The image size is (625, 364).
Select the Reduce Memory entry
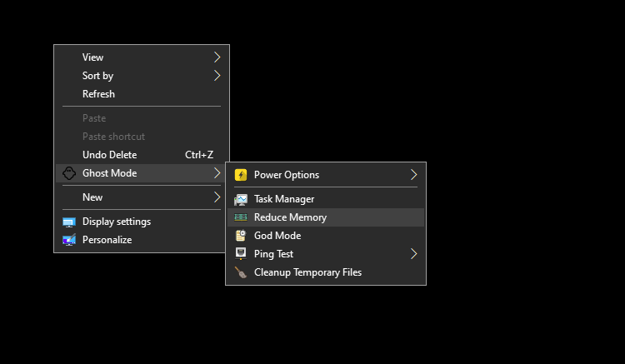pos(290,217)
